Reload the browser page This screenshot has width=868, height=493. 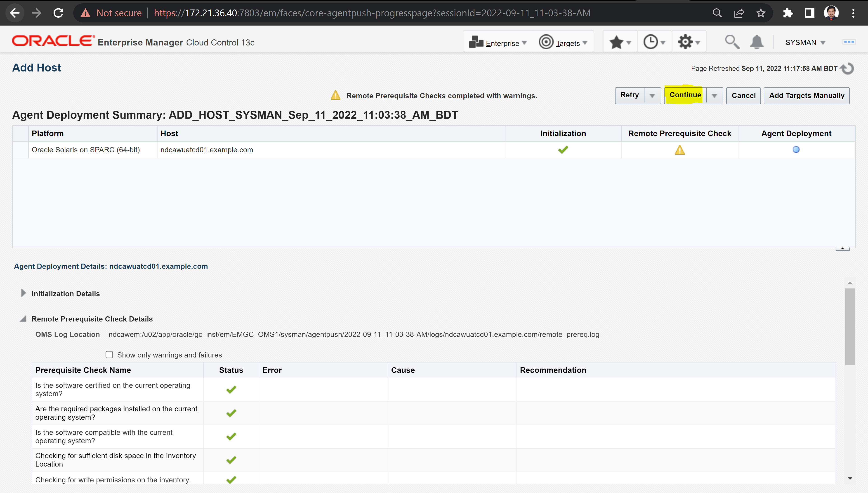(x=59, y=13)
